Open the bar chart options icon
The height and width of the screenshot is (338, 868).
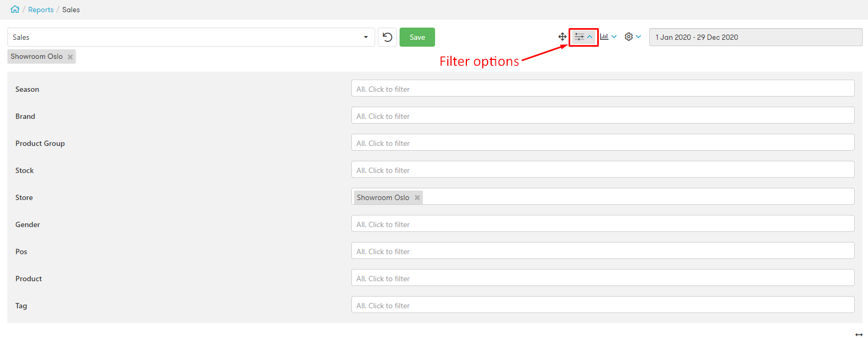point(604,37)
